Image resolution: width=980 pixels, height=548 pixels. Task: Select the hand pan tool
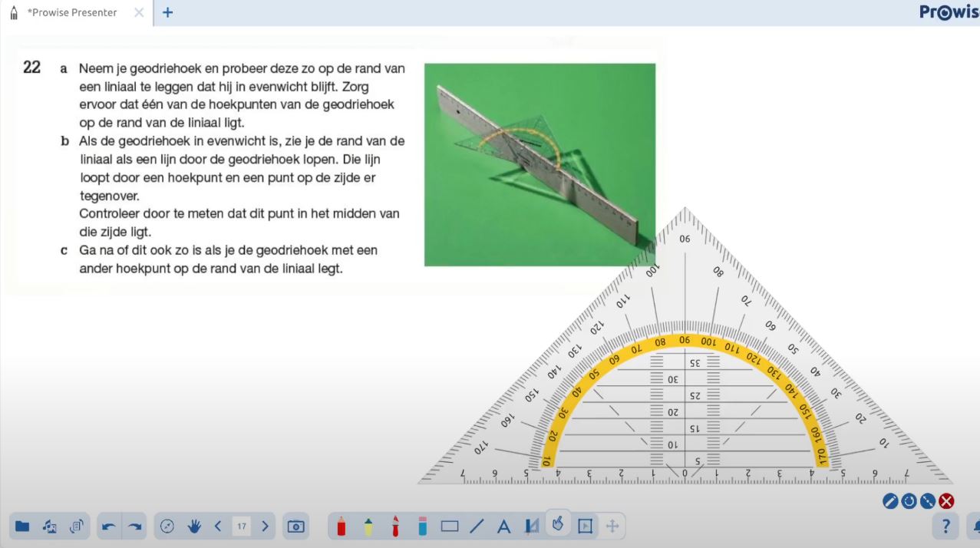coord(193,527)
